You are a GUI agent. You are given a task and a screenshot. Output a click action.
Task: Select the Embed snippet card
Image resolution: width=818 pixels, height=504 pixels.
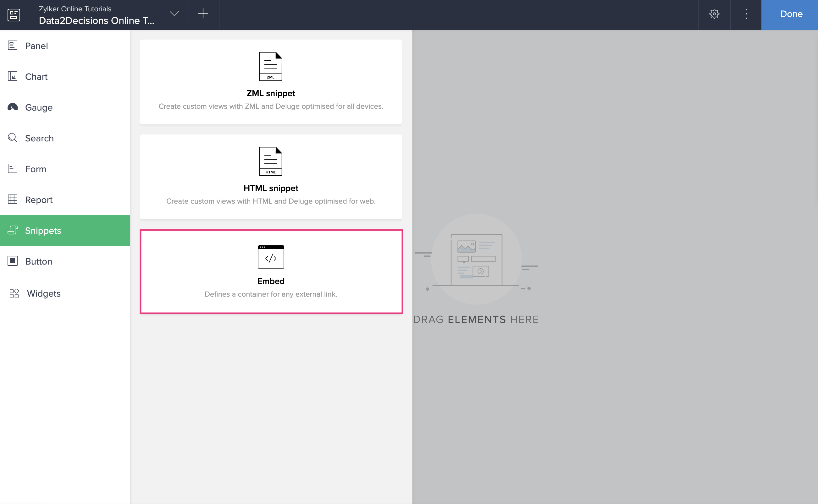[271, 271]
